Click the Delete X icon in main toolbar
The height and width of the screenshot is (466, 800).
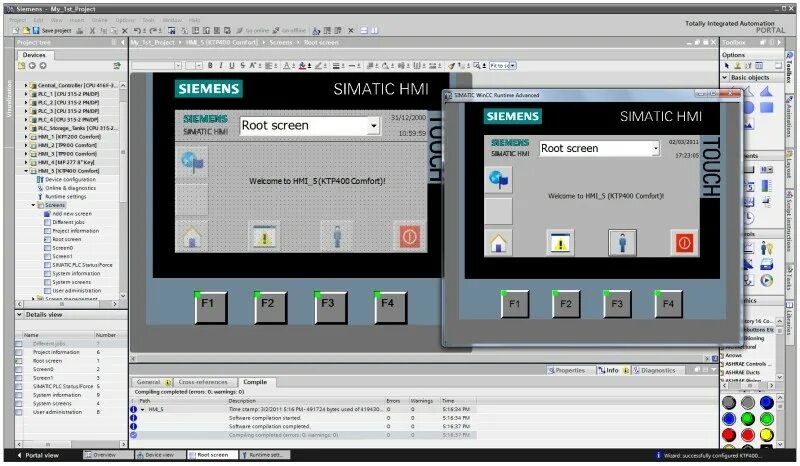tap(124, 31)
